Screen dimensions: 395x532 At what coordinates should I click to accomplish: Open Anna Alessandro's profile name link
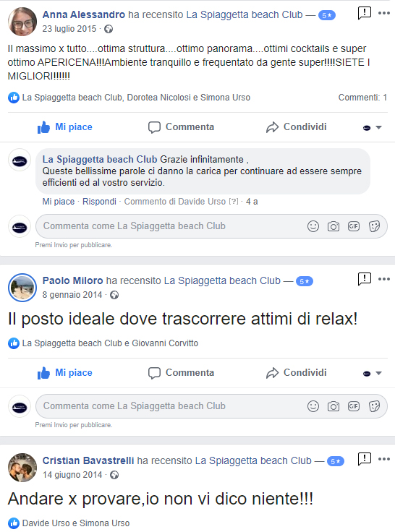[x=83, y=14]
